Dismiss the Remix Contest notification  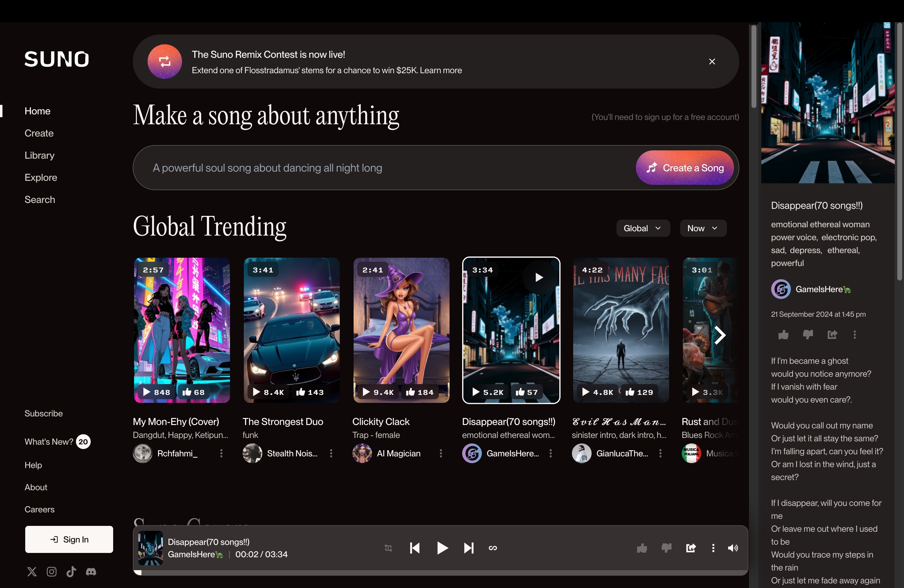point(712,61)
